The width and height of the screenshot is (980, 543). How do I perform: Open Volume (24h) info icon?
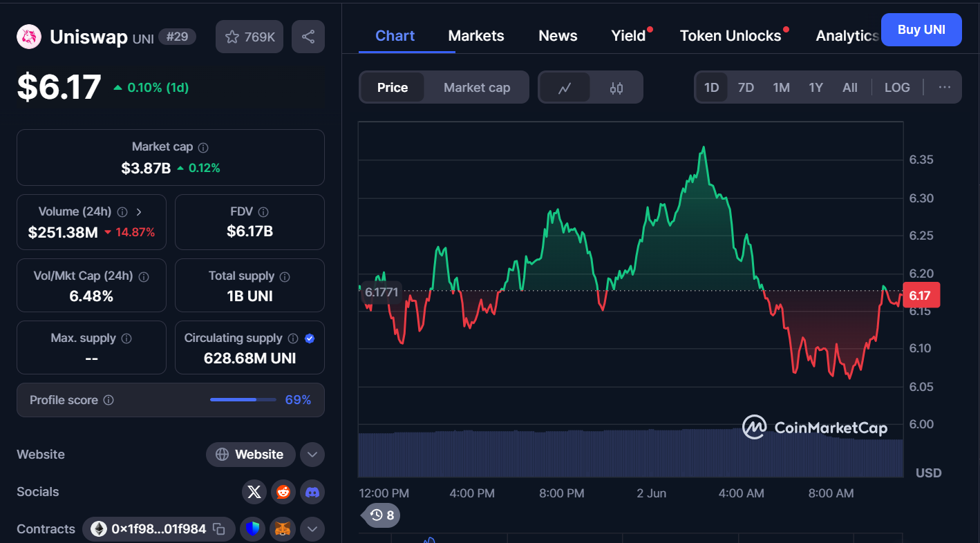click(122, 212)
